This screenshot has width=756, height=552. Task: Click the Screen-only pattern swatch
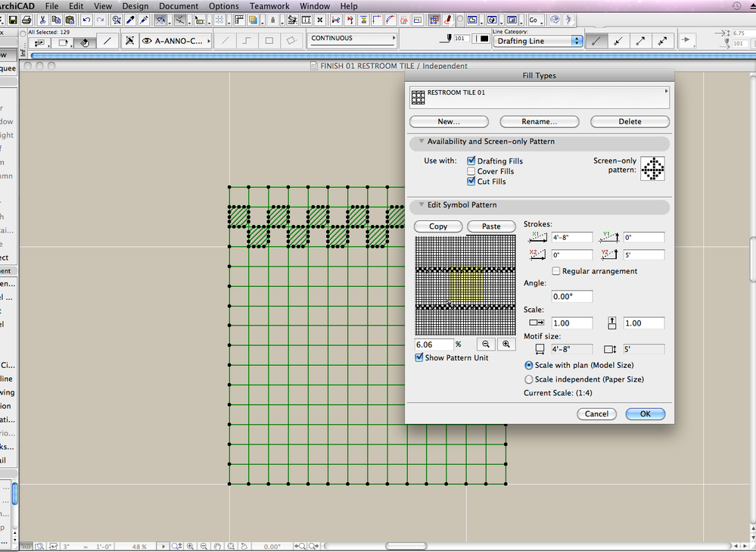(x=652, y=168)
